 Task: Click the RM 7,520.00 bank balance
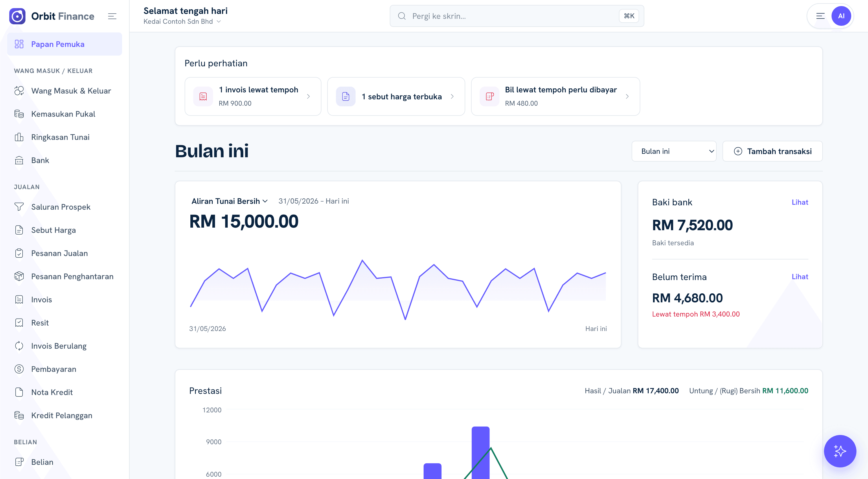pos(692,225)
